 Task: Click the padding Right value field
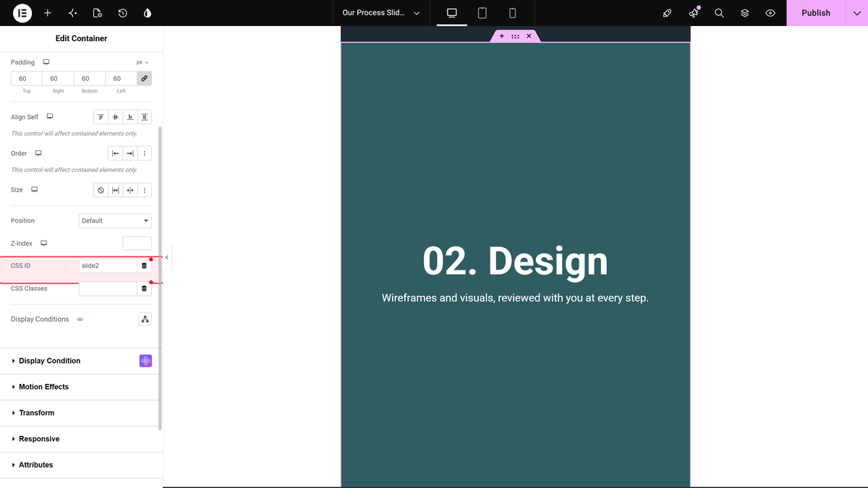(58, 78)
